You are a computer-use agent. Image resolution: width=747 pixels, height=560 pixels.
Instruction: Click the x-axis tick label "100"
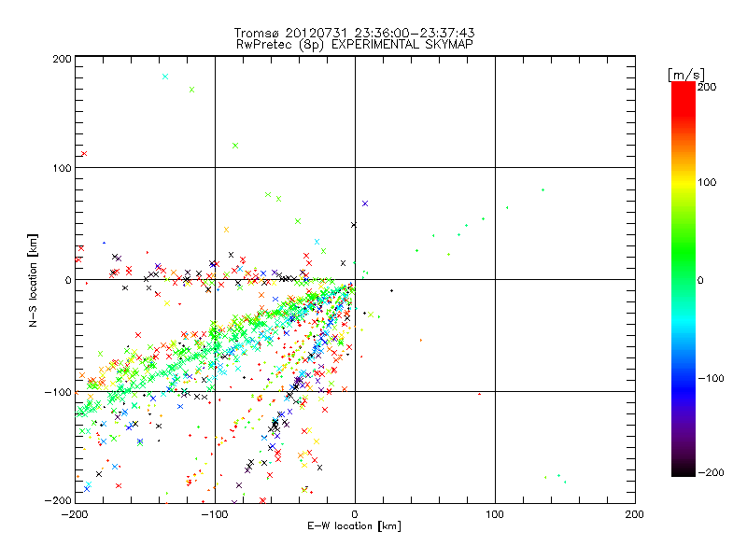pos(495,514)
